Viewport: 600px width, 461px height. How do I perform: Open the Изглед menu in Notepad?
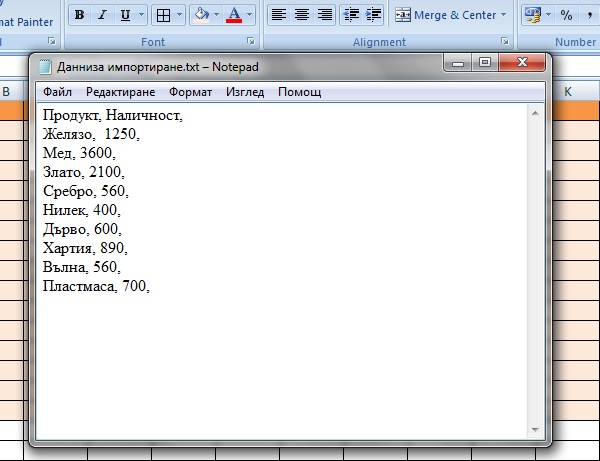(x=245, y=92)
